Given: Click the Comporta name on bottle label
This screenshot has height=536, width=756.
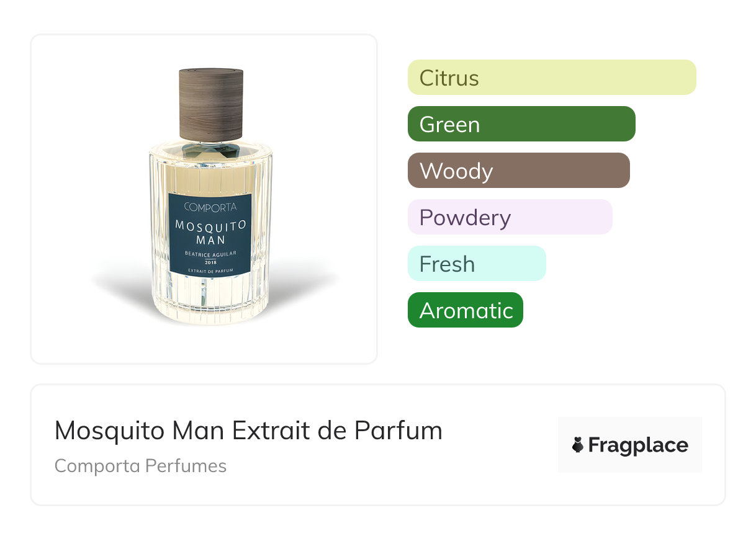Looking at the screenshot, I should 210,207.
